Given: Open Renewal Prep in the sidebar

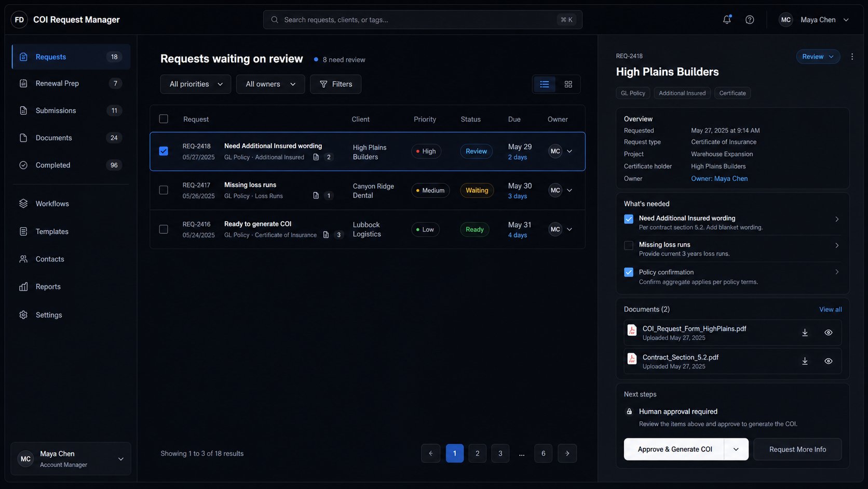Looking at the screenshot, I should click(x=71, y=83).
